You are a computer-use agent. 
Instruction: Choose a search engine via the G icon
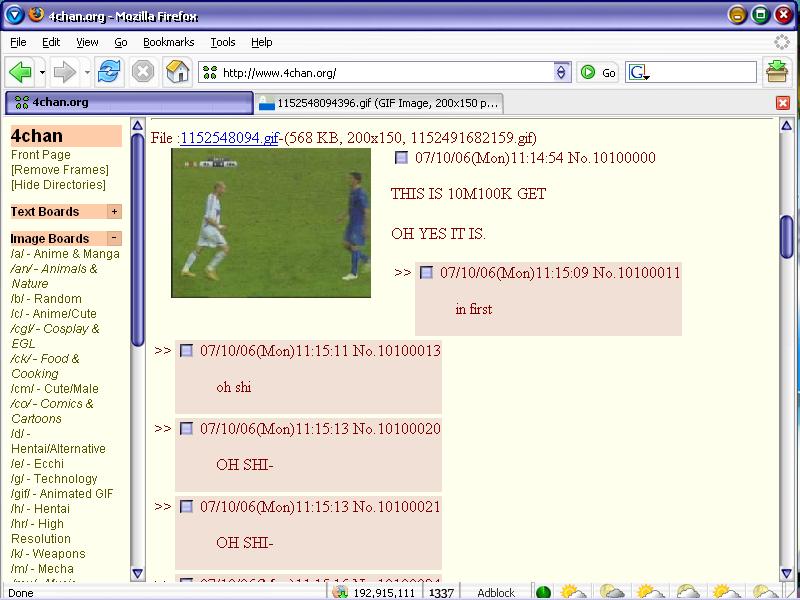(638, 72)
